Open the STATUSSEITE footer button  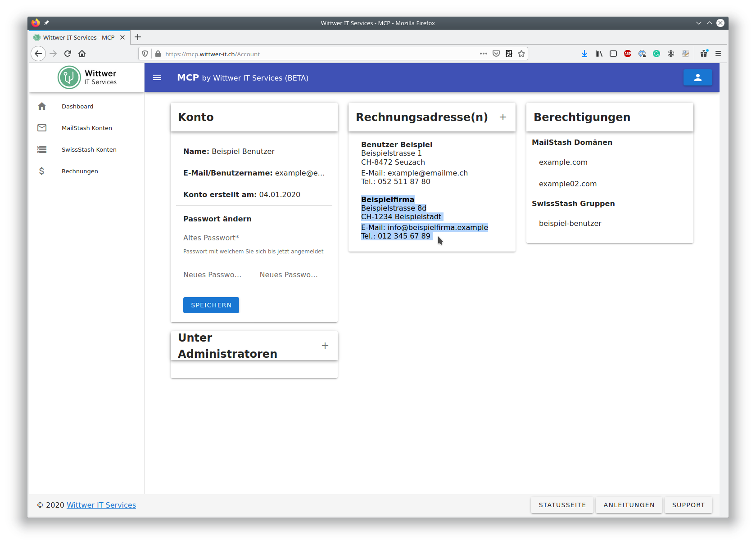562,505
